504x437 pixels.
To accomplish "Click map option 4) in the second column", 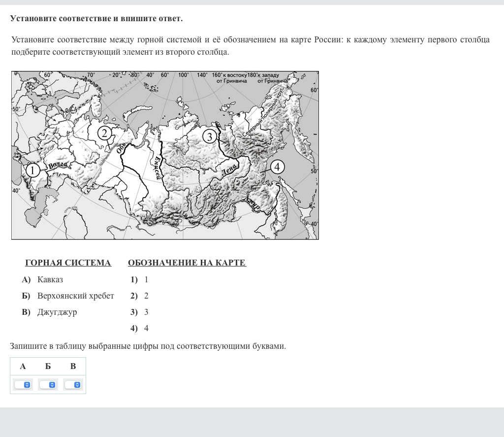I will [x=140, y=329].
